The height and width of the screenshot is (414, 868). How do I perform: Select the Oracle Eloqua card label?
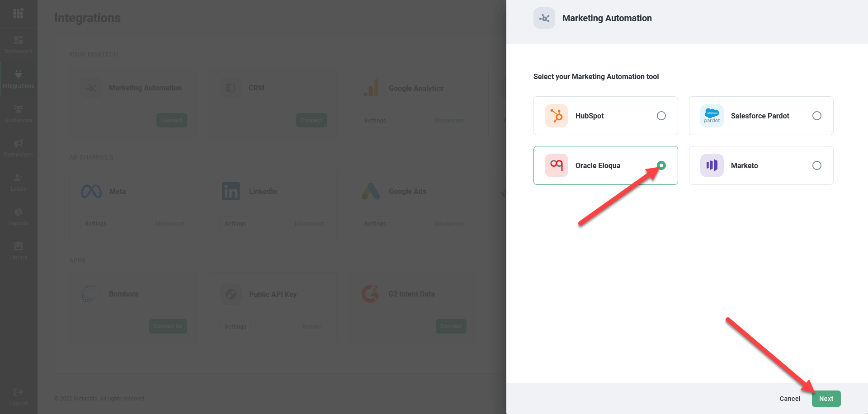point(598,165)
